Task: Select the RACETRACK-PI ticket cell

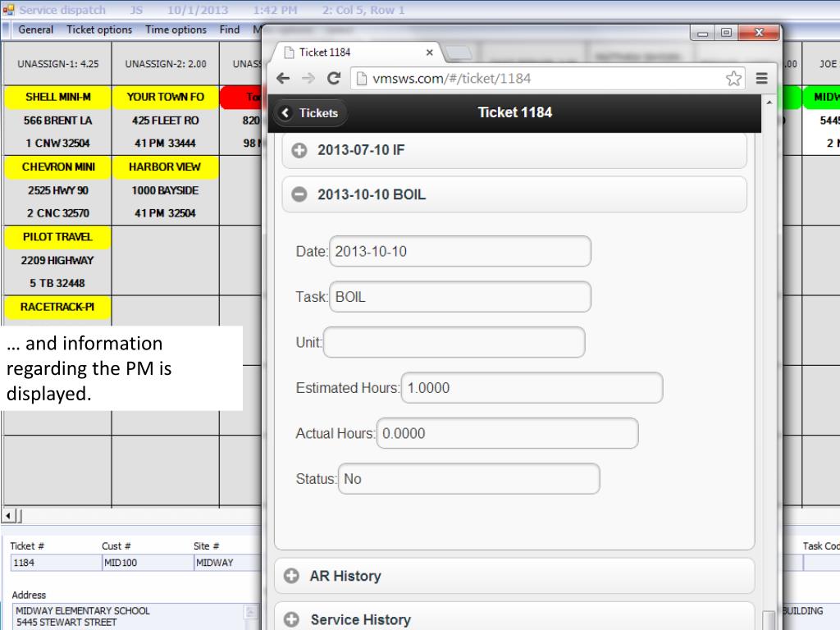Action: click(x=58, y=307)
